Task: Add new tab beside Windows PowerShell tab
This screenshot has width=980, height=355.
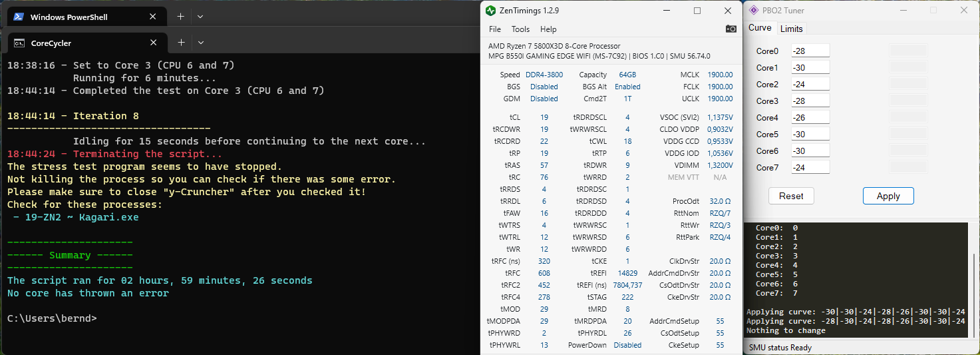Action: pos(180,17)
